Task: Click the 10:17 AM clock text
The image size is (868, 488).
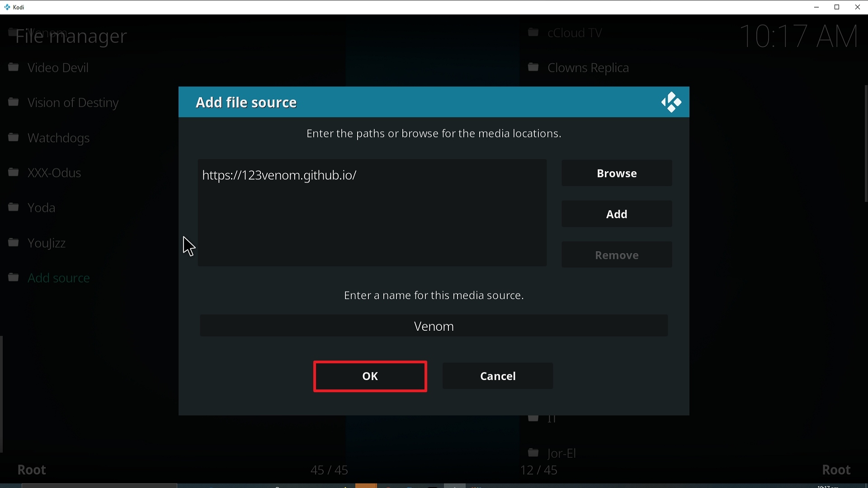Action: [x=799, y=36]
